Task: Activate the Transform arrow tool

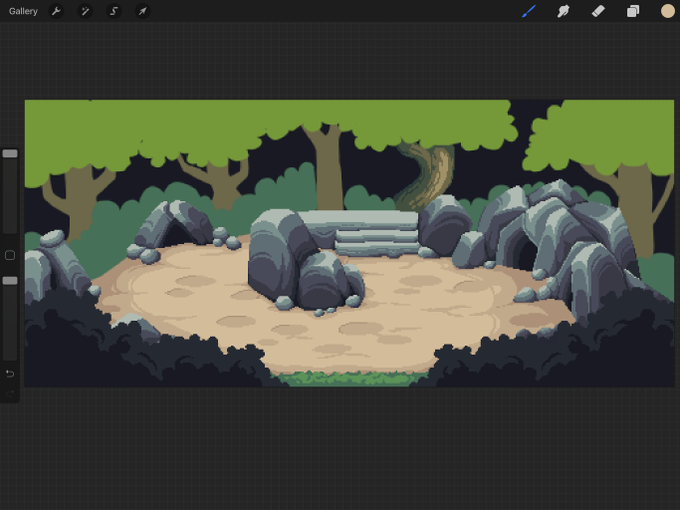Action: [x=143, y=11]
